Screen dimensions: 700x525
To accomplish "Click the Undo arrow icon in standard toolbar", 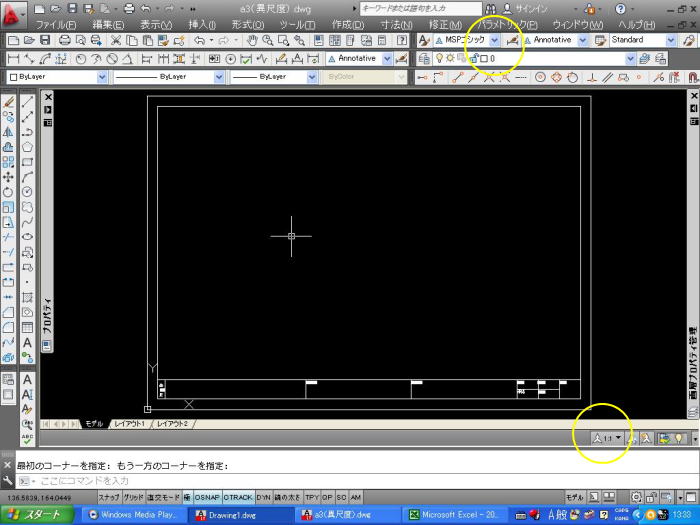I will coord(199,41).
